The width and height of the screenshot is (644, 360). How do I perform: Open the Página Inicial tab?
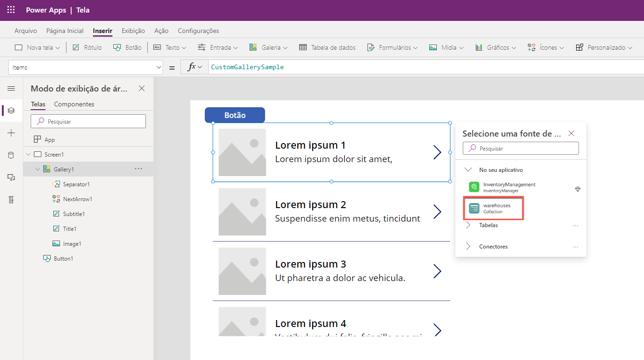point(65,31)
